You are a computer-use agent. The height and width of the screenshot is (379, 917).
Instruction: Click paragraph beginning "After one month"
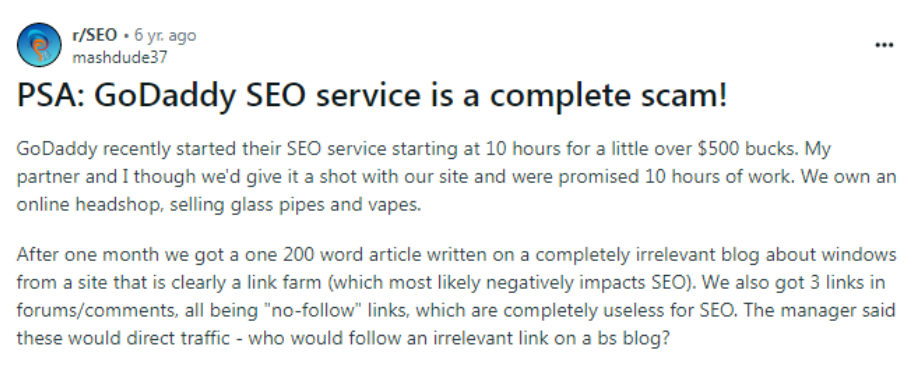tap(456, 297)
